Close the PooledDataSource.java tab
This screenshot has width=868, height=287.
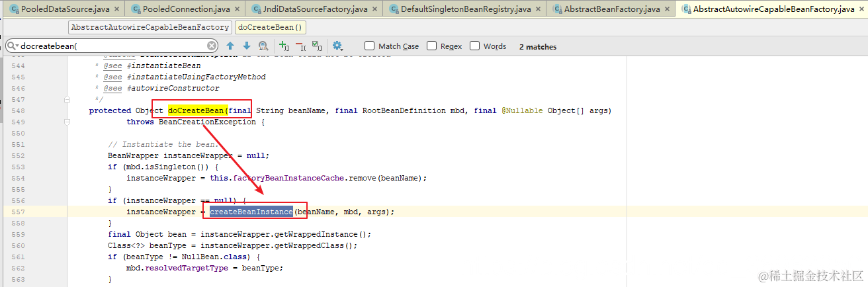[117, 9]
